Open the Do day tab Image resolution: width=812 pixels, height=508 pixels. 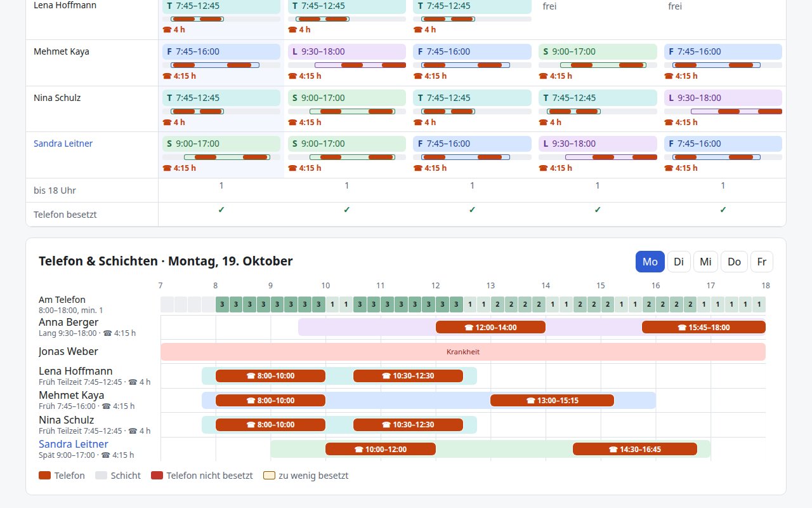coord(734,262)
